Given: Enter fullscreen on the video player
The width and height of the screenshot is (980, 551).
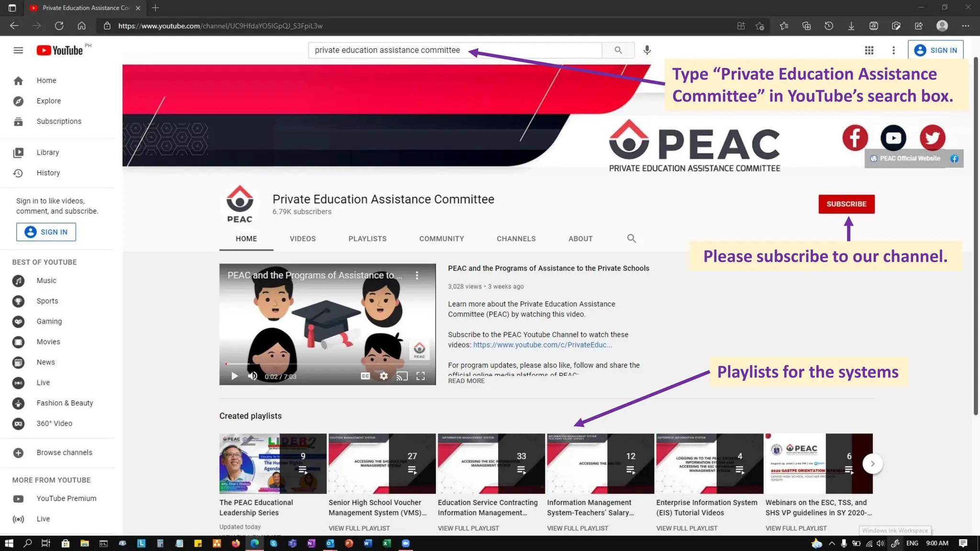Looking at the screenshot, I should tap(420, 376).
